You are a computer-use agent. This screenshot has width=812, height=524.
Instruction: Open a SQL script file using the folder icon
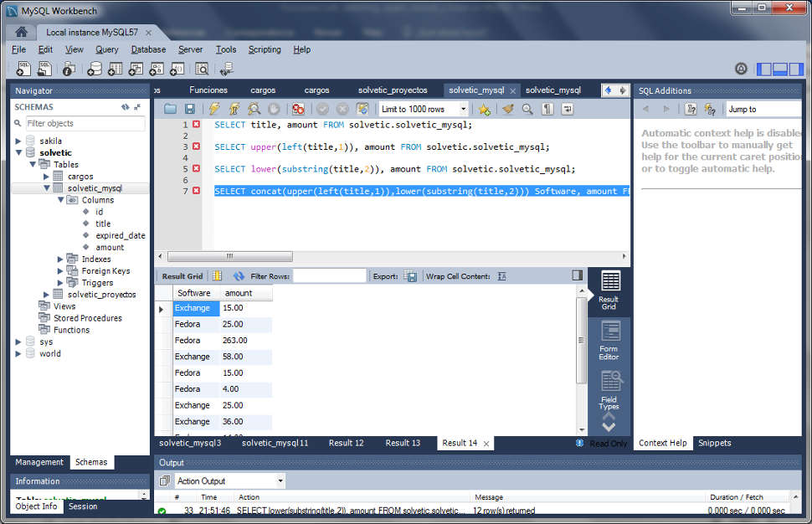click(x=170, y=109)
